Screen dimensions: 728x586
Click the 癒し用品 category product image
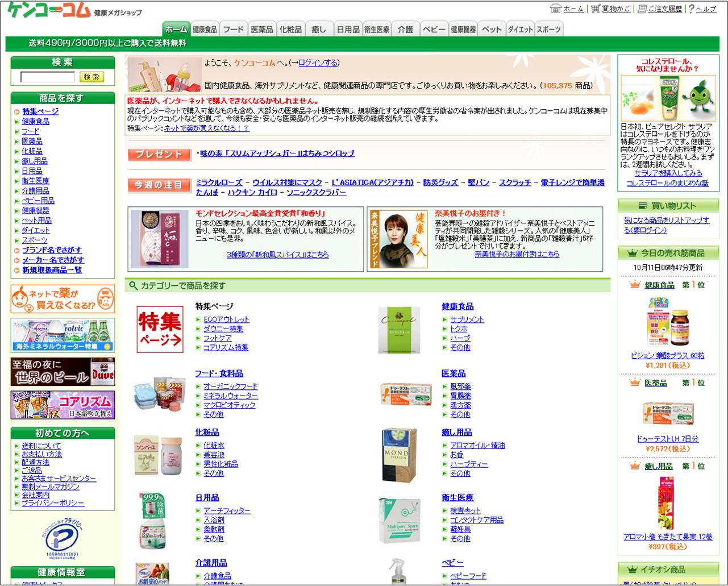(x=400, y=455)
